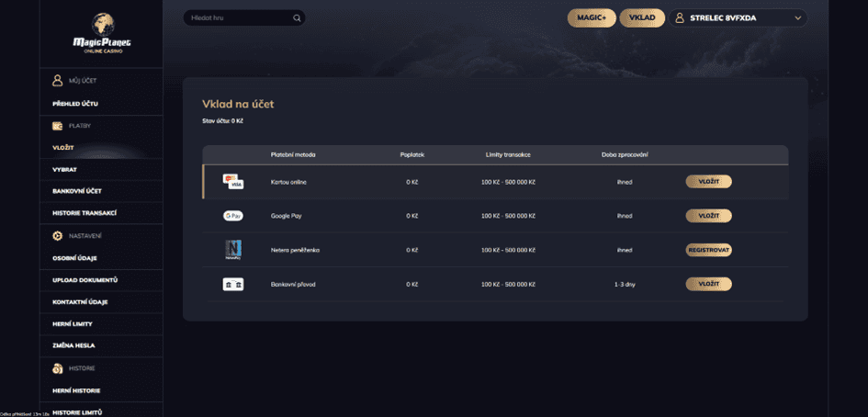Focus the Hledat hru search field
Image resolution: width=868 pixels, height=417 pixels.
tap(244, 18)
